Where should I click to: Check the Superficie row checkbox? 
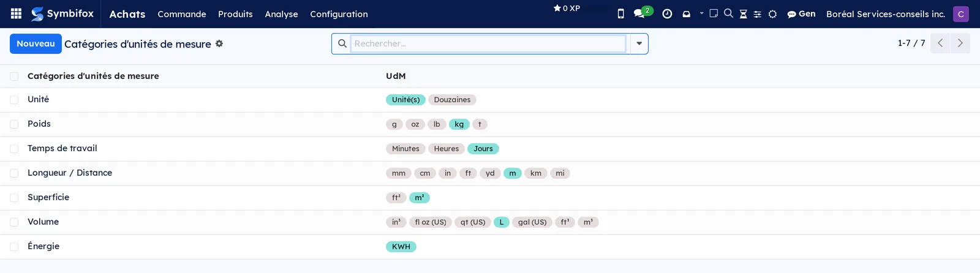(14, 197)
